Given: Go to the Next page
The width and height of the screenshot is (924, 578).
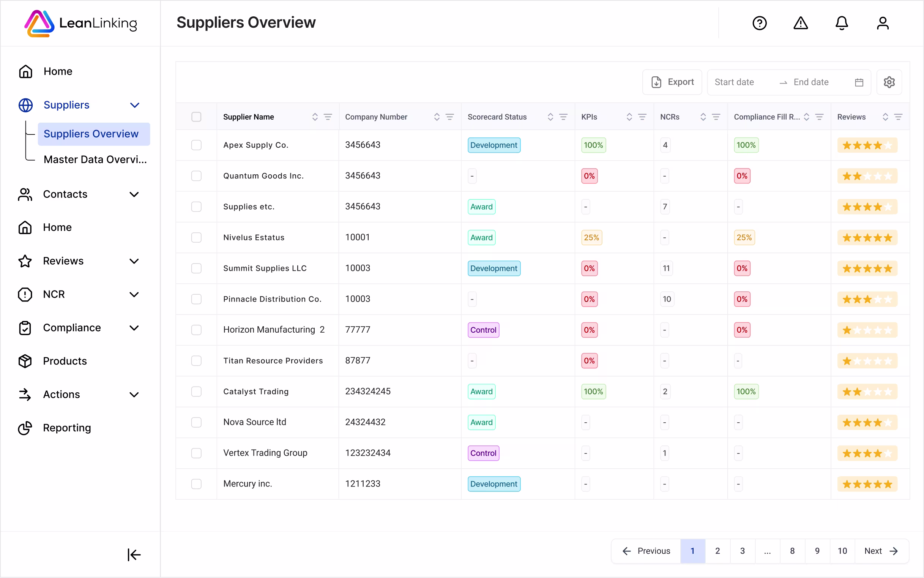Looking at the screenshot, I should pos(881,551).
